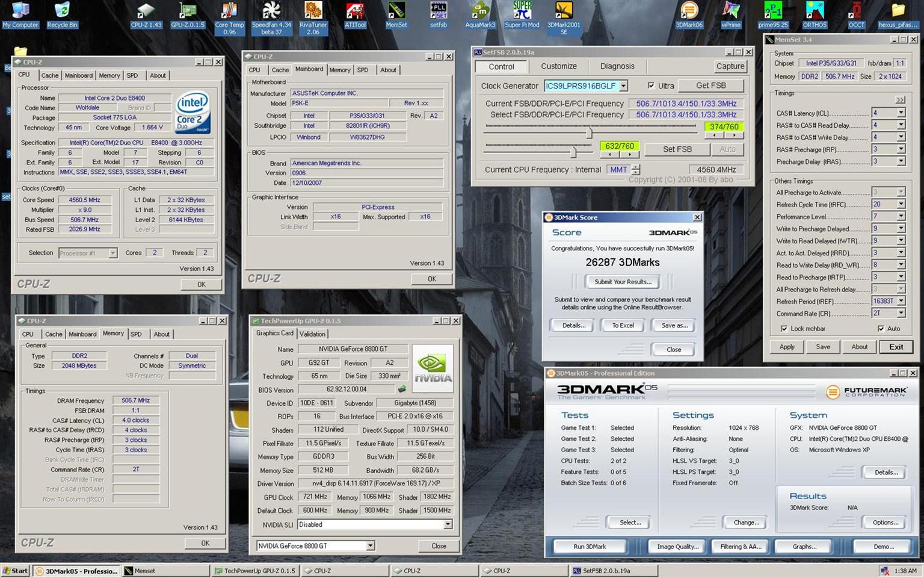Click the MMT stepper arrows in SetFSB
924x578 pixels.
click(x=636, y=170)
